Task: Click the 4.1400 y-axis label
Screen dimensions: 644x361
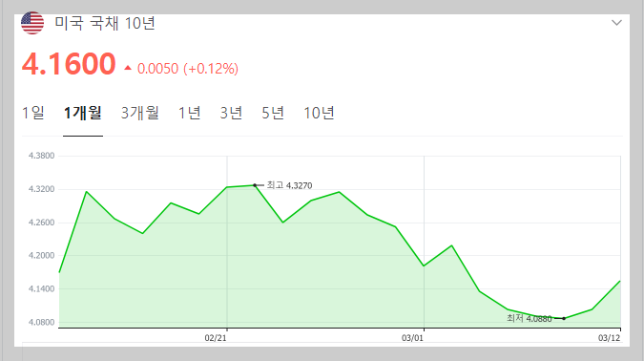Action: (41, 289)
